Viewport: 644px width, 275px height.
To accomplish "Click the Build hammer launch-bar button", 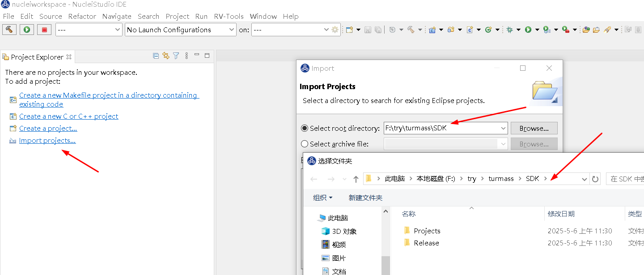I will pos(9,30).
